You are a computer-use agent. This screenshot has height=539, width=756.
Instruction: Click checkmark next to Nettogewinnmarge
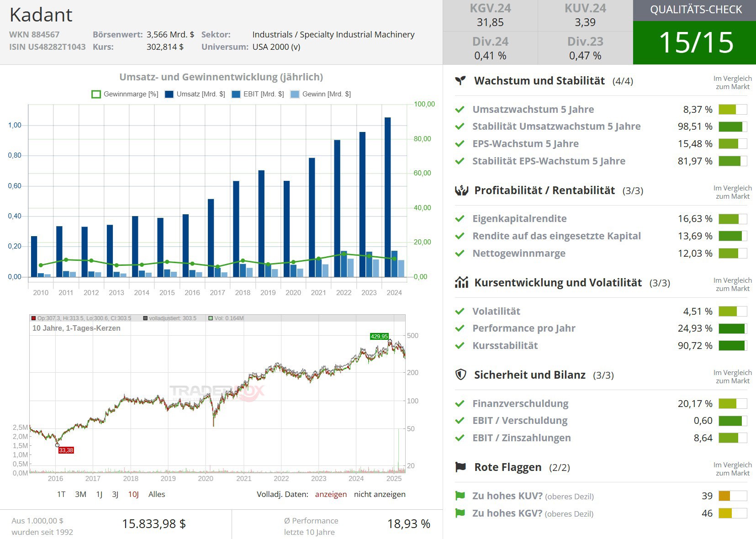pos(460,254)
